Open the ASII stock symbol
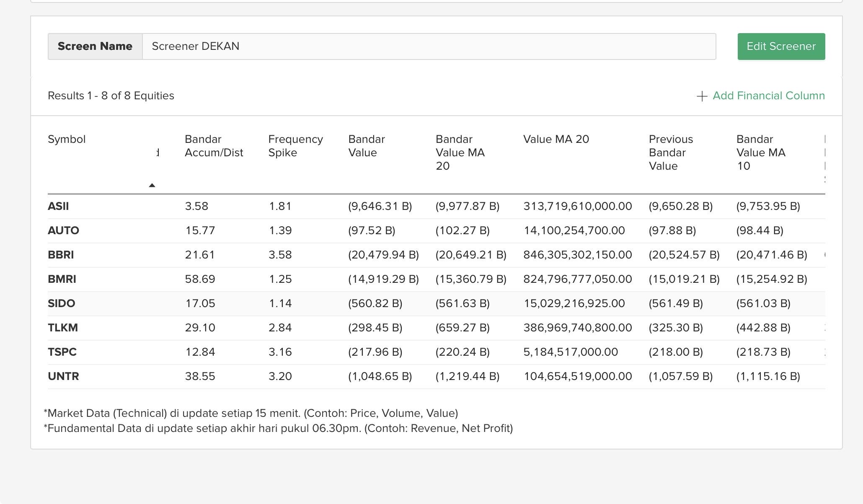Viewport: 863px width, 504px height. point(58,207)
